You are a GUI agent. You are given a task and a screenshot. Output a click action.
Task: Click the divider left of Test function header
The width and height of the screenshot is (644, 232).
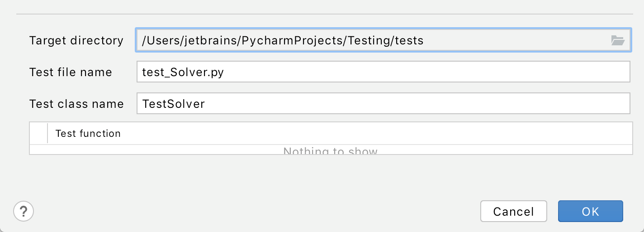(x=47, y=133)
